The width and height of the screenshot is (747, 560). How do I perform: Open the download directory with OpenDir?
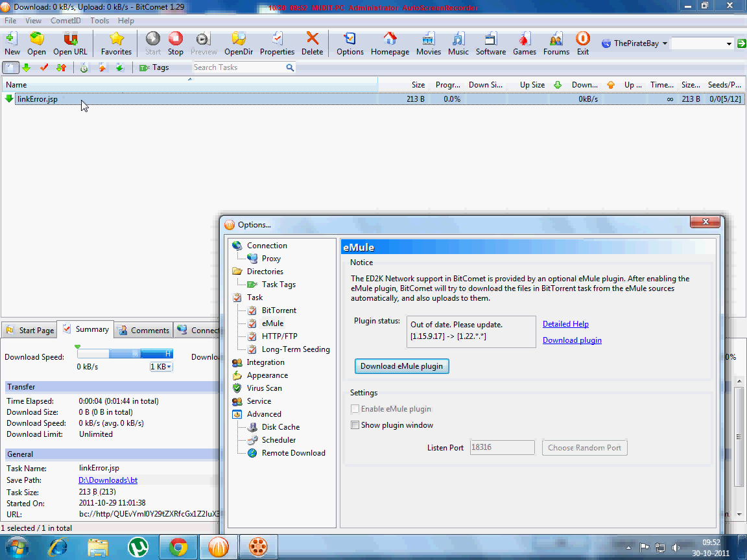[x=239, y=43]
